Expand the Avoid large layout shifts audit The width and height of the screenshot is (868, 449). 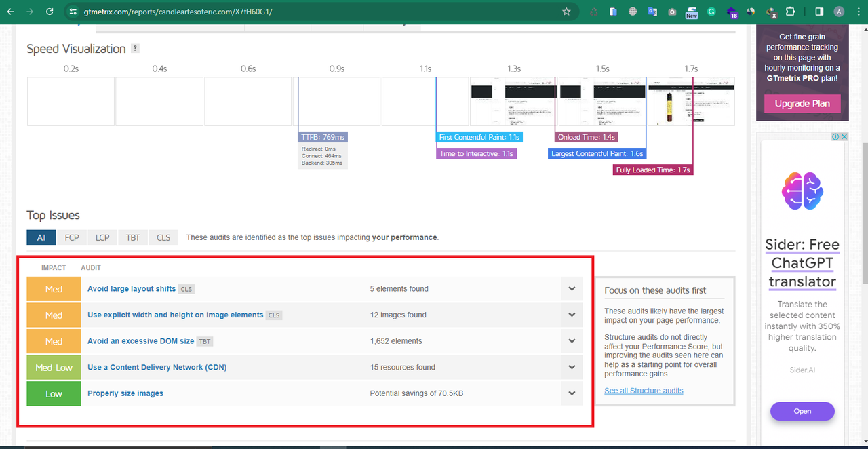572,288
